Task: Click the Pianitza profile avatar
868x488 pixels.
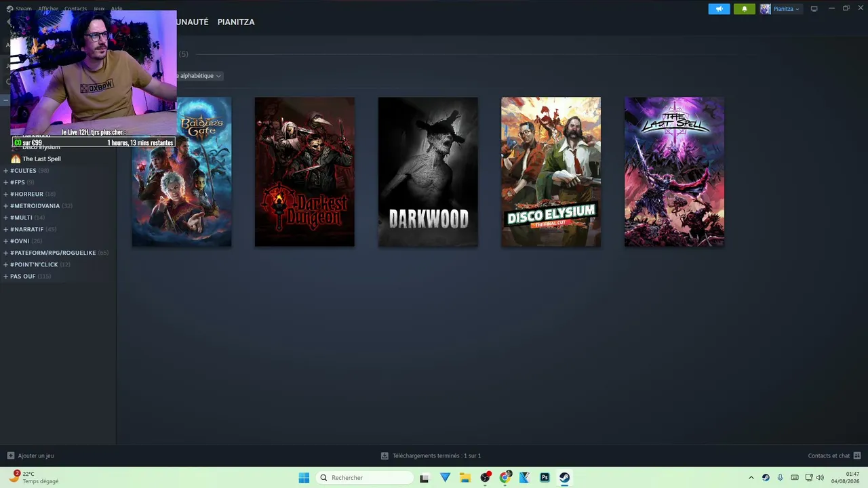Action: pyautogui.click(x=766, y=9)
